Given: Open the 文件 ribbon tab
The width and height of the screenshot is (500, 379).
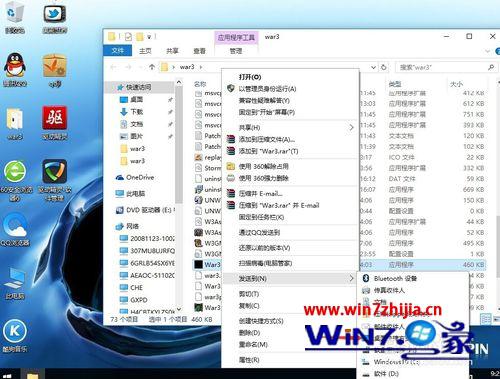Looking at the screenshot, I should 118,51.
